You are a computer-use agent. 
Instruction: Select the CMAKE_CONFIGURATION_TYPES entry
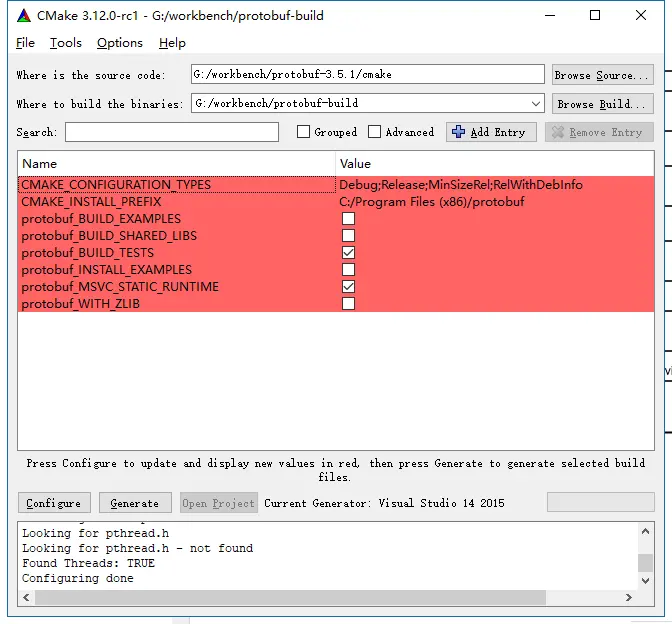[x=177, y=185]
